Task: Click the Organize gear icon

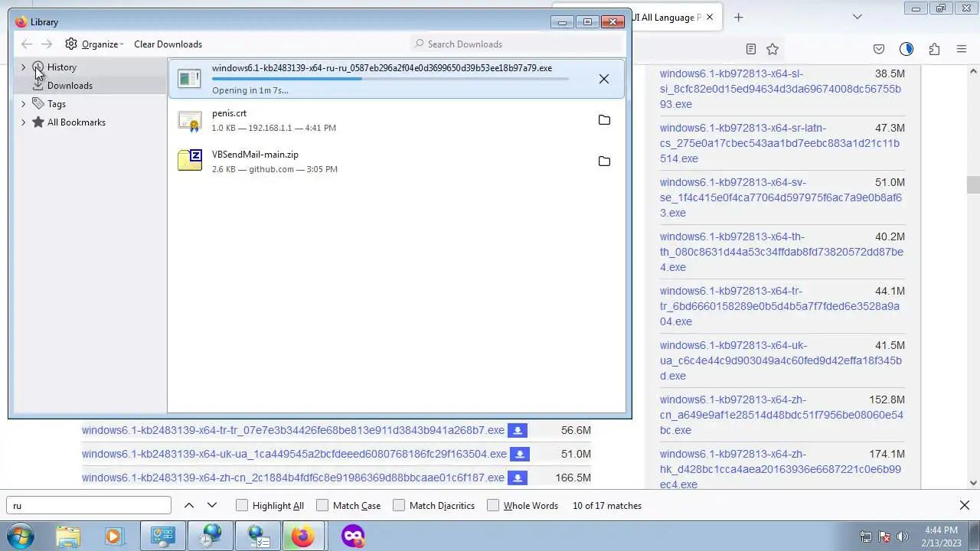Action: (x=71, y=44)
